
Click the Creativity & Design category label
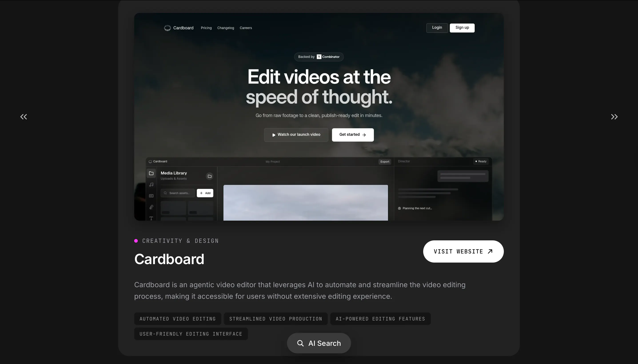(x=180, y=241)
